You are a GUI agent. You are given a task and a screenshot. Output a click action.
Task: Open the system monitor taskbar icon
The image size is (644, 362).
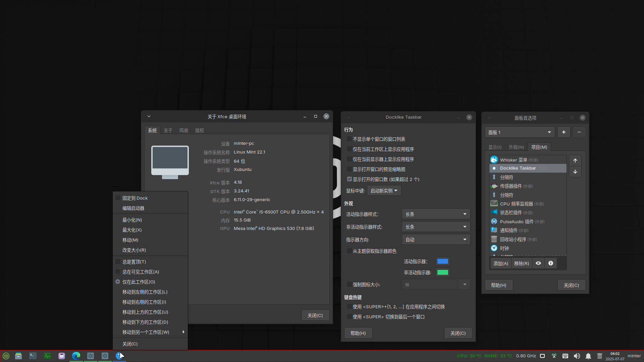pyautogui.click(x=47, y=356)
